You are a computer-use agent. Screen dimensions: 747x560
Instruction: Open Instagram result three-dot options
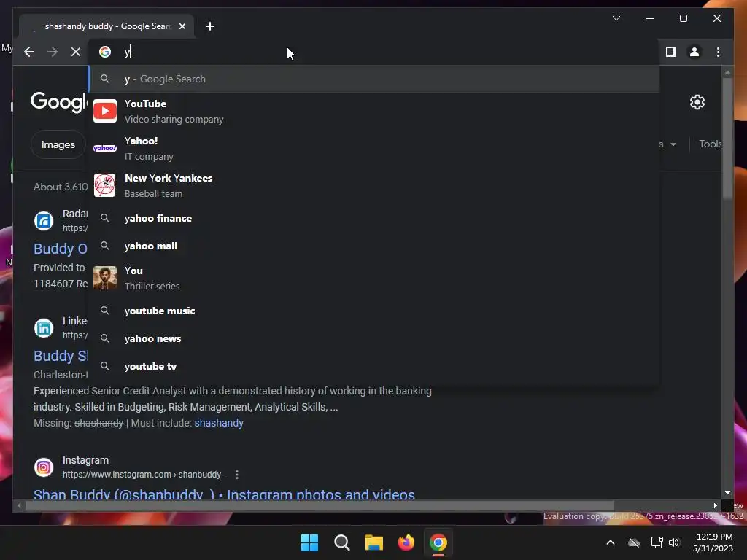tap(237, 474)
